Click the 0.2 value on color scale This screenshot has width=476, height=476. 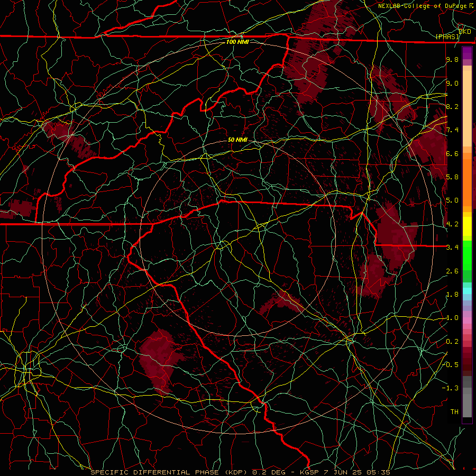(x=452, y=342)
